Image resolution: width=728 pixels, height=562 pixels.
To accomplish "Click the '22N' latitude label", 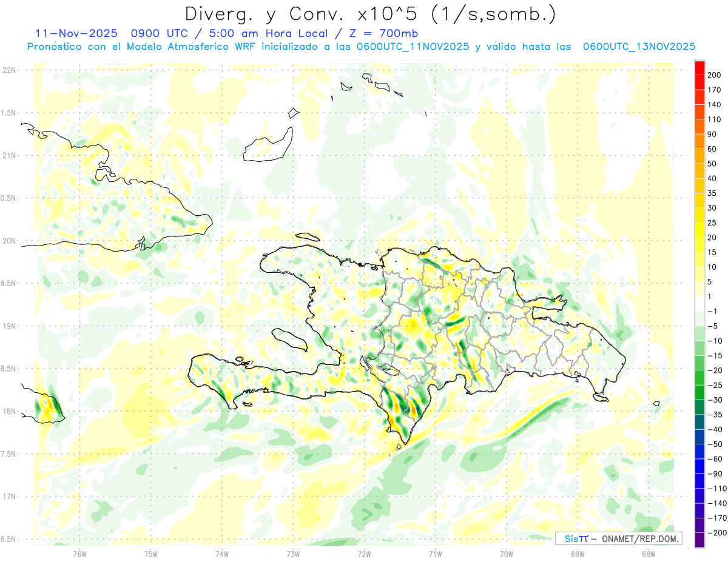I will 8,70.
